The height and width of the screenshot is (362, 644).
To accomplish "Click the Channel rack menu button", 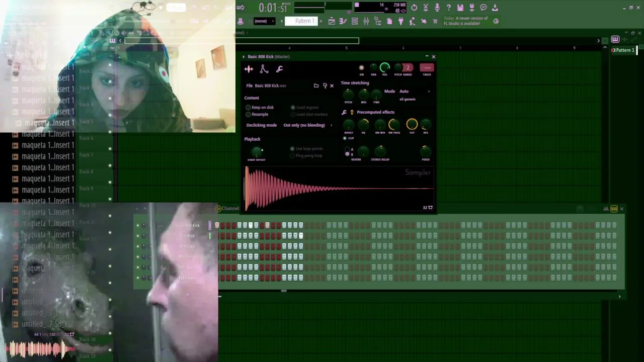I will point(218,208).
